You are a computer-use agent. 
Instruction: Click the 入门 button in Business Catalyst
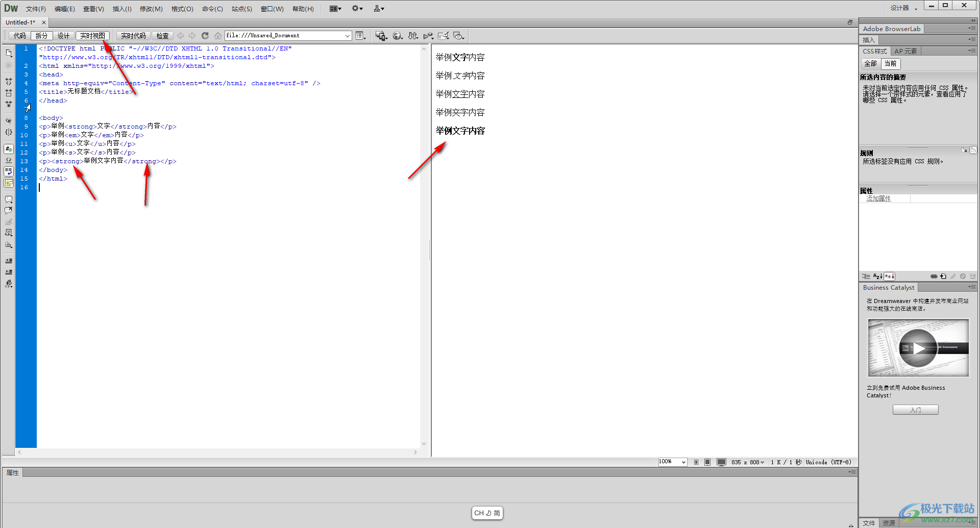click(915, 410)
